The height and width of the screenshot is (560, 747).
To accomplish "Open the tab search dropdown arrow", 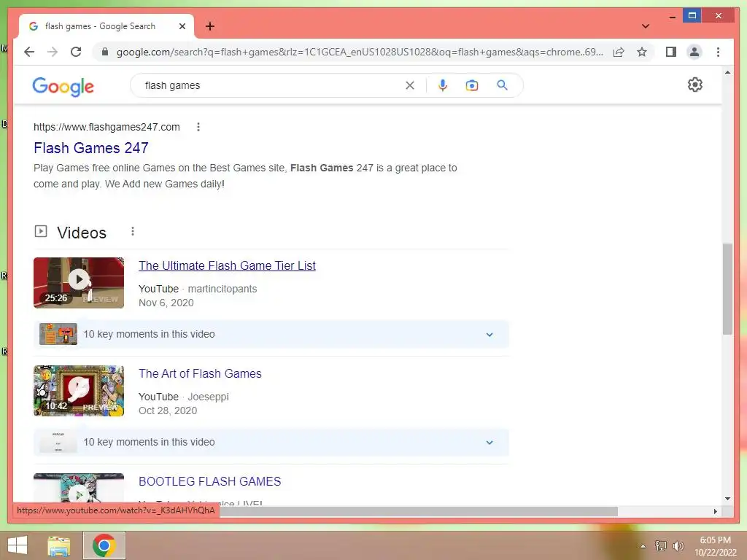I will click(645, 26).
